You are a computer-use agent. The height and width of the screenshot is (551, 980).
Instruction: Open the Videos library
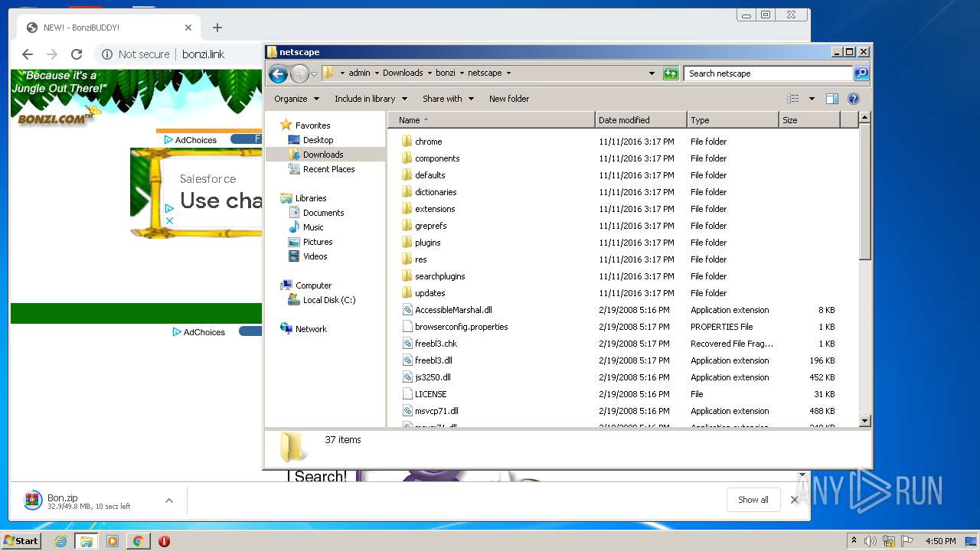coord(315,256)
